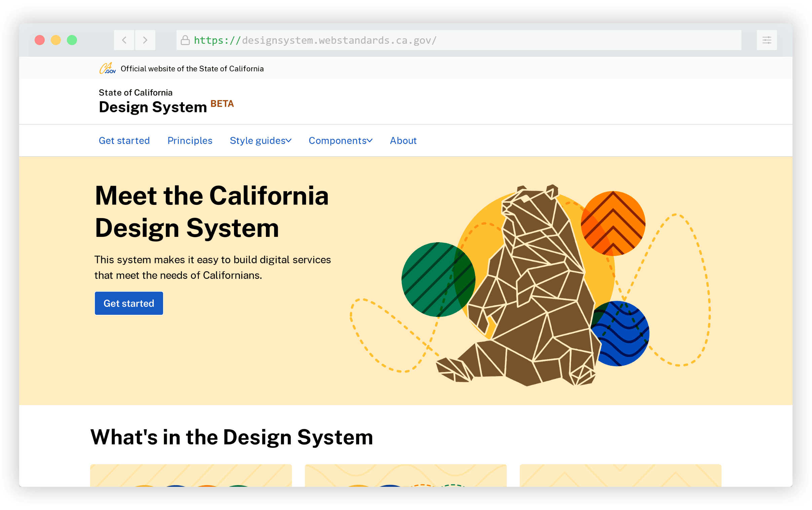Image resolution: width=812 pixels, height=510 pixels.
Task: Click the browser forward arrow
Action: (x=145, y=40)
